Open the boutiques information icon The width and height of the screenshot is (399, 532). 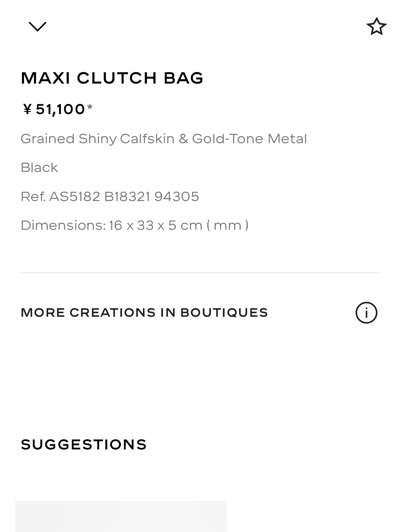[366, 312]
